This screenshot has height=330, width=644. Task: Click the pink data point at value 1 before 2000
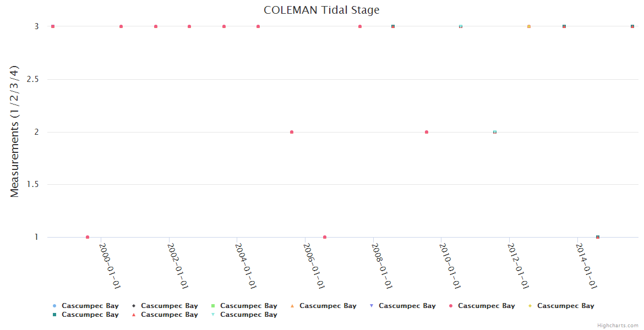click(88, 237)
